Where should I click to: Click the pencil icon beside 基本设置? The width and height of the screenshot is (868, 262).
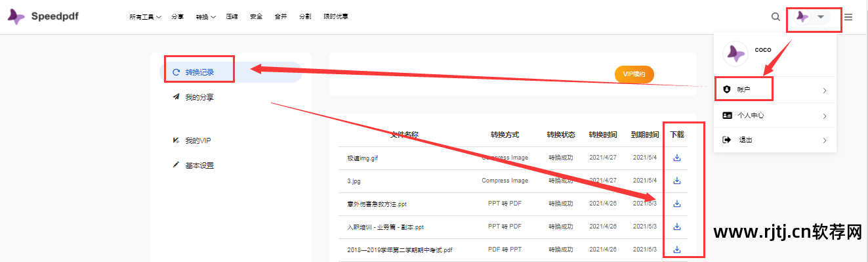coord(176,165)
